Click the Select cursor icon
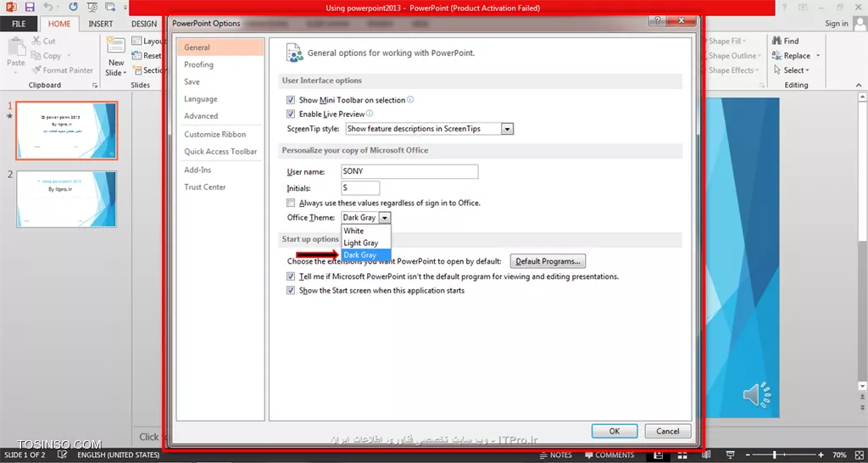Image resolution: width=868 pixels, height=463 pixels. pyautogui.click(x=777, y=70)
